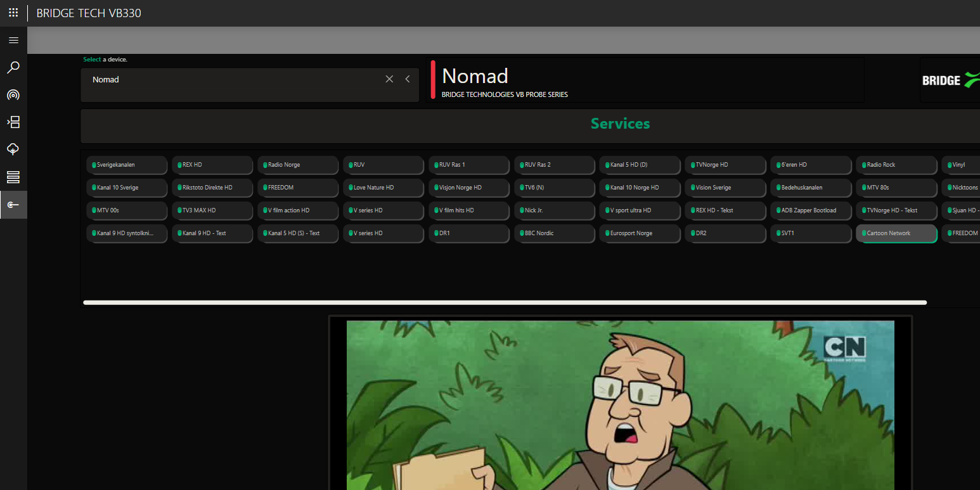Image resolution: width=980 pixels, height=490 pixels.
Task: Select the Kanal 5 HD (D) service
Action: (640, 165)
